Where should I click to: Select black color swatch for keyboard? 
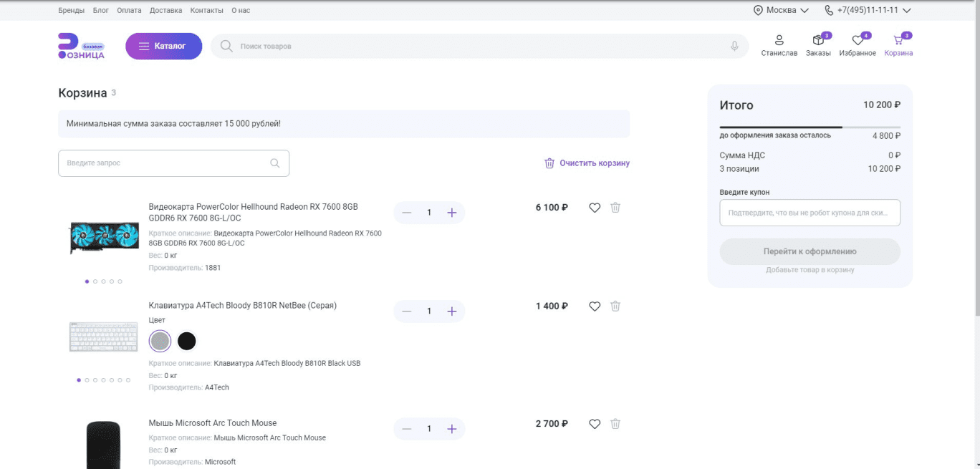pos(186,341)
